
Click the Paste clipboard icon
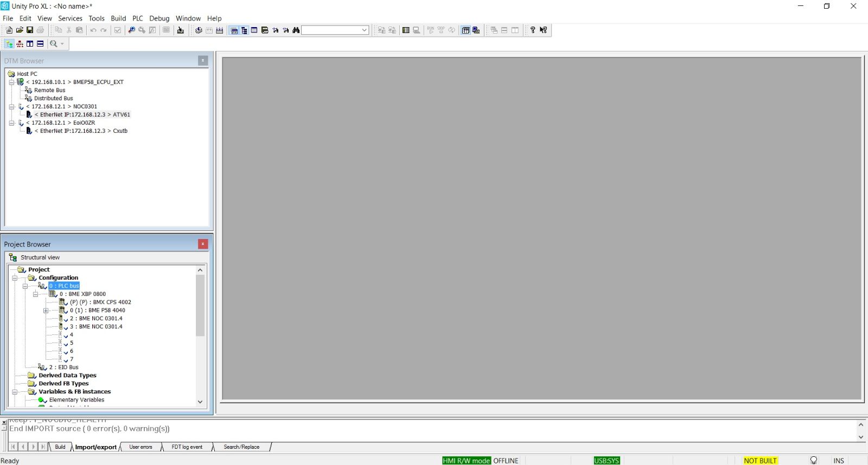point(79,30)
